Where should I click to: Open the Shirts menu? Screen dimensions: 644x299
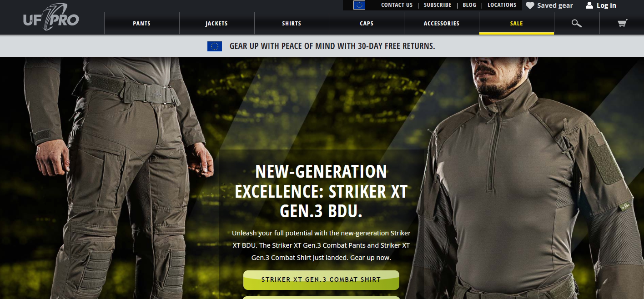tap(292, 23)
